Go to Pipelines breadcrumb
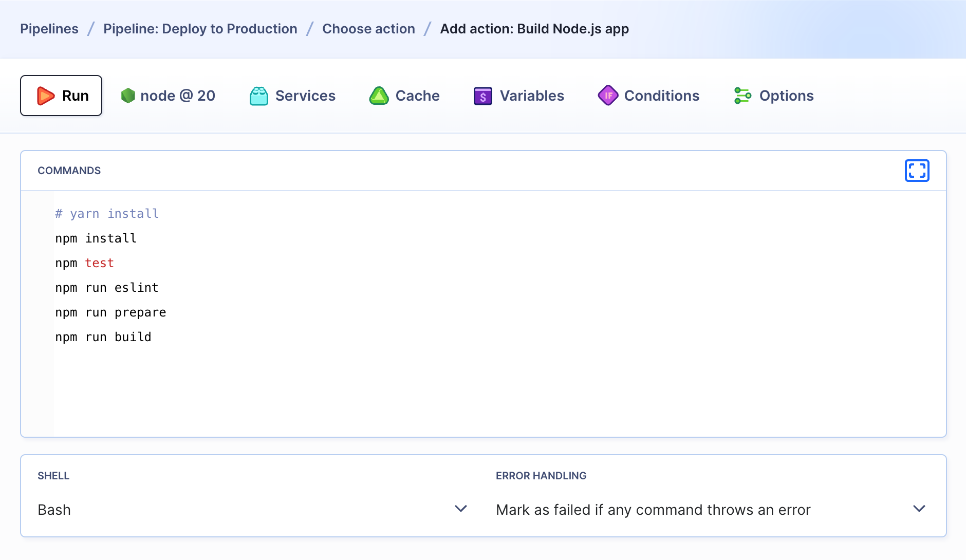 coord(49,29)
